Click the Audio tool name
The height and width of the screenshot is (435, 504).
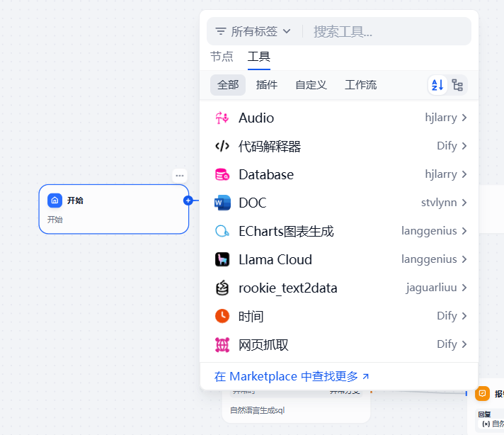256,118
